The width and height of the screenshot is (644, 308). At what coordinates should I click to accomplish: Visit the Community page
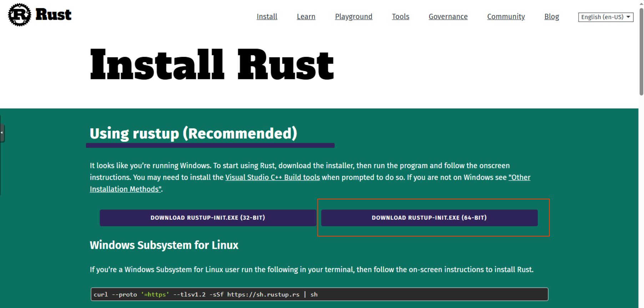pyautogui.click(x=506, y=16)
